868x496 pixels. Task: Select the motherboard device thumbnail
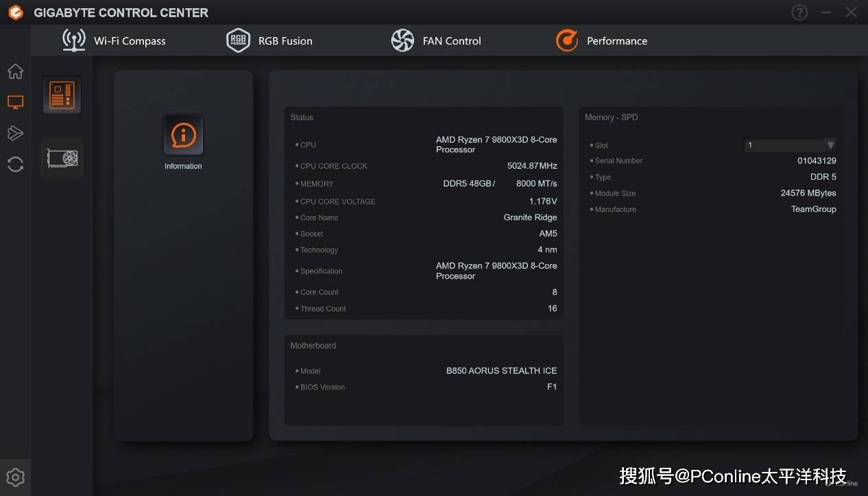62,95
